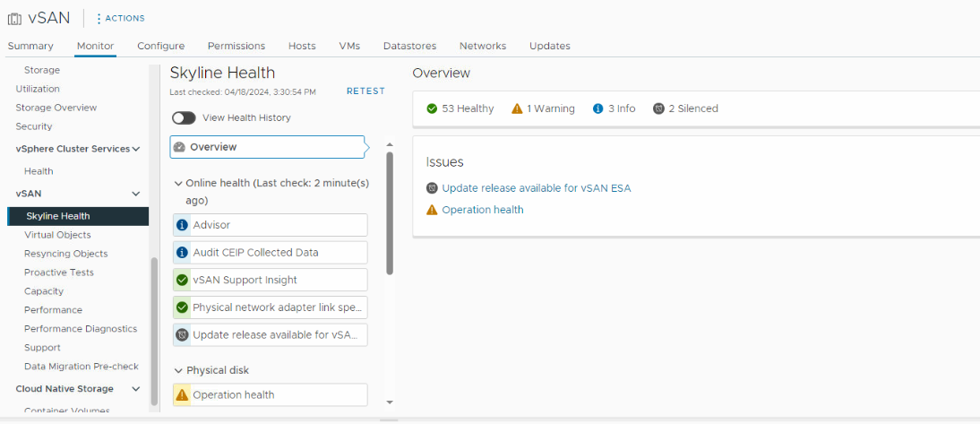Open Security in sidebar

[x=34, y=126]
